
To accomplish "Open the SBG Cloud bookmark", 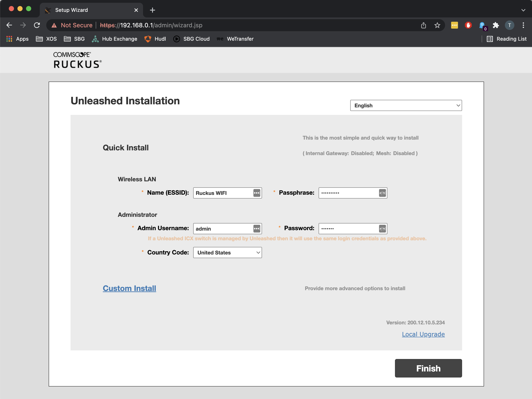I will click(x=191, y=39).
